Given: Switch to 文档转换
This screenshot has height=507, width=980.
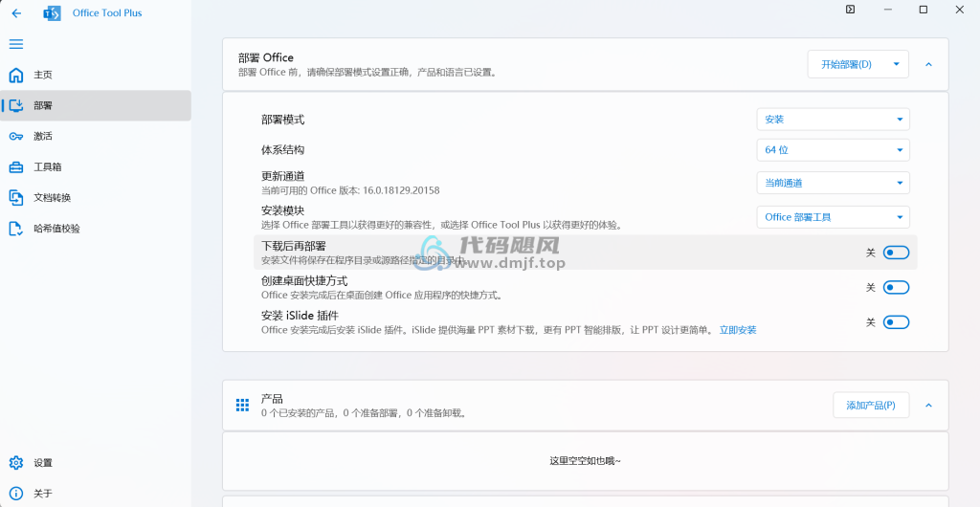Looking at the screenshot, I should [96, 197].
